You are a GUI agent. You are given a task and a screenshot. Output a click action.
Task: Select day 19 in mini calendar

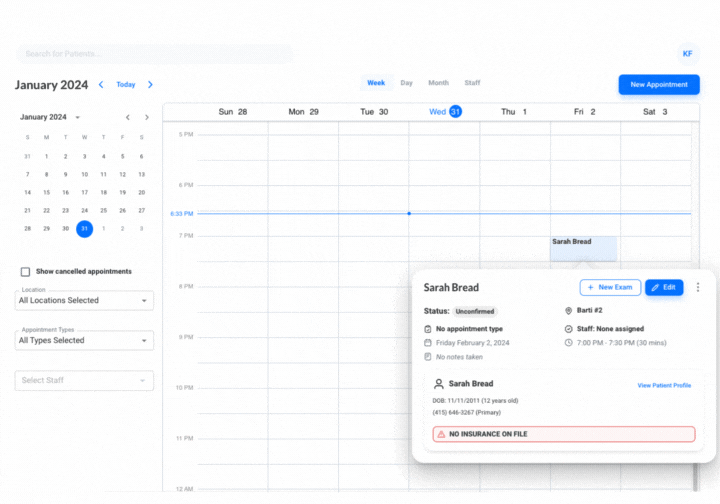(x=123, y=193)
